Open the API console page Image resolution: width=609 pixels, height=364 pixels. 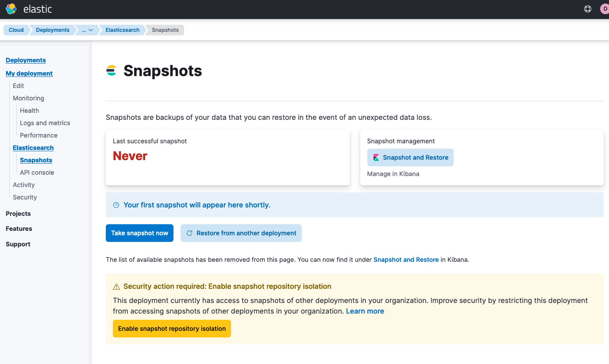[36, 172]
